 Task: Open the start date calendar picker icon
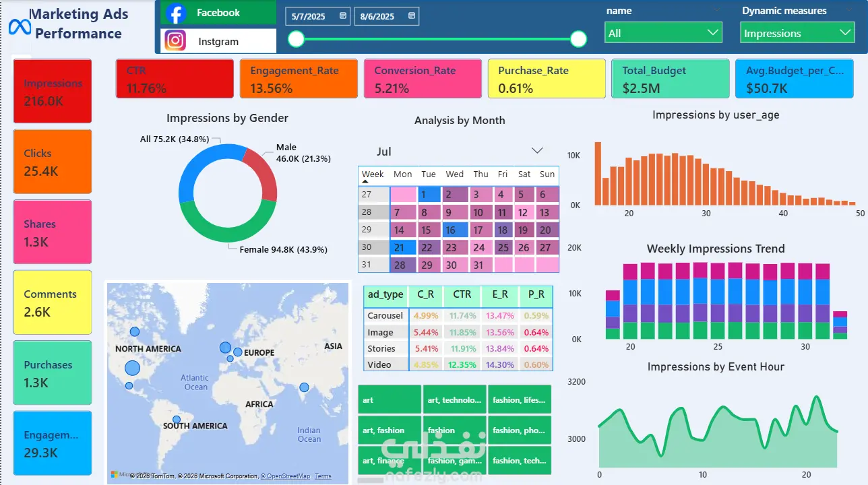pos(343,16)
